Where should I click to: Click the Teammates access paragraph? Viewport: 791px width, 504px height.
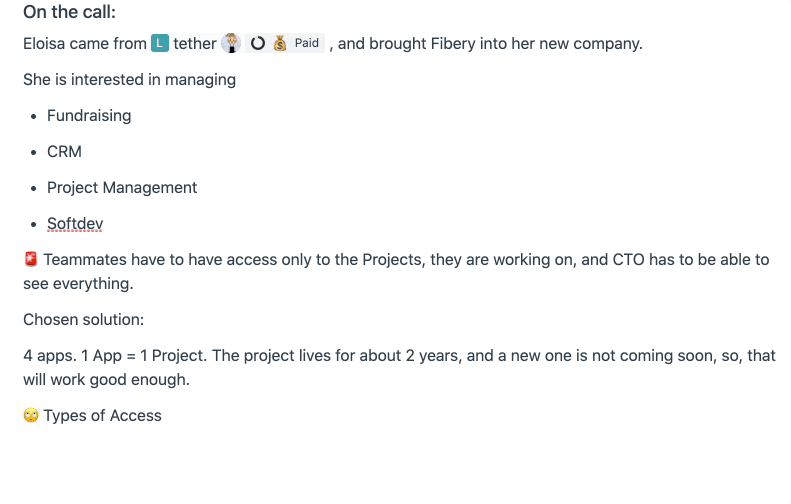coord(400,260)
